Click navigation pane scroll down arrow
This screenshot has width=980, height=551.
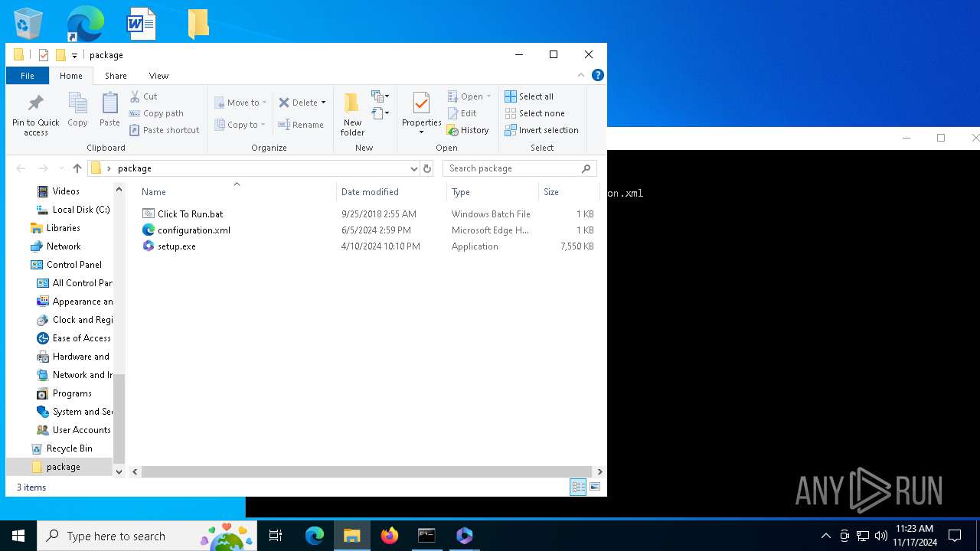point(119,472)
